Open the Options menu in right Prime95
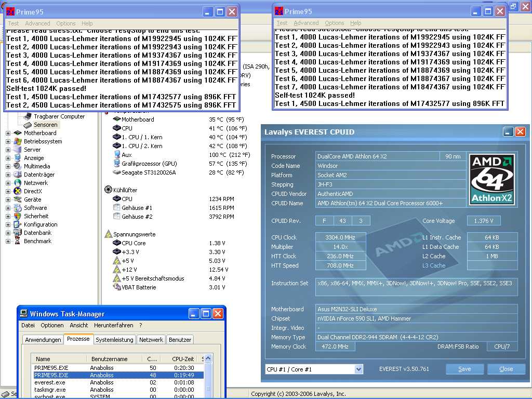This screenshot has height=399, width=532. coord(334,23)
